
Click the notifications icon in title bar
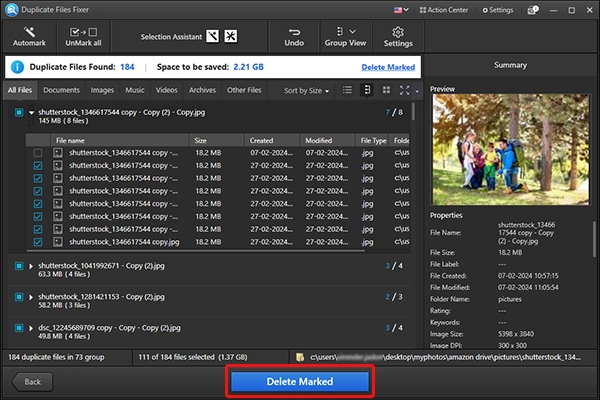533,10
